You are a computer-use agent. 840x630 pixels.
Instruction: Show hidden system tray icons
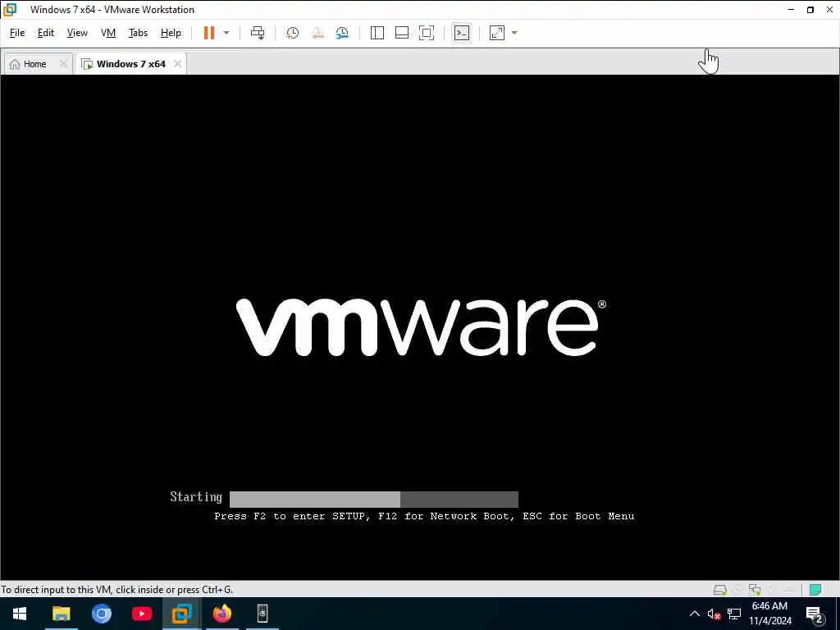(x=694, y=614)
